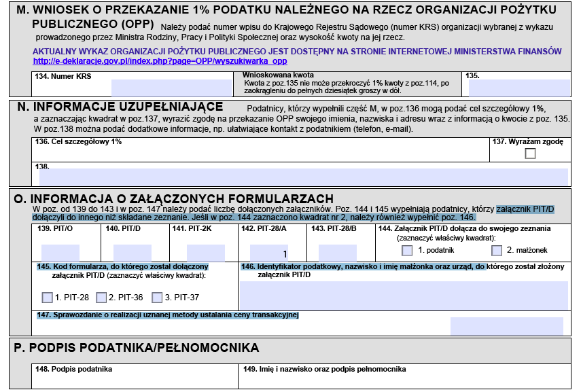Click the spouse identifier input field under 146
Viewport: 581px width, 392px height.
[x=404, y=296]
